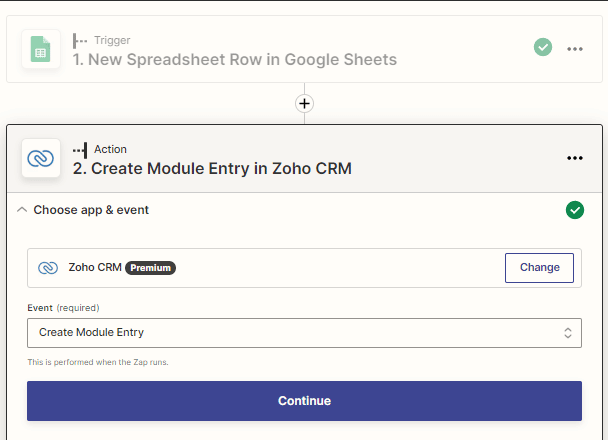Continue to the next setup step

tap(304, 401)
